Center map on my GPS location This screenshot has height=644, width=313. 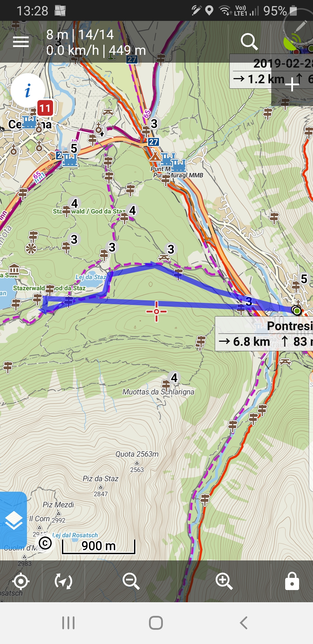(21, 581)
